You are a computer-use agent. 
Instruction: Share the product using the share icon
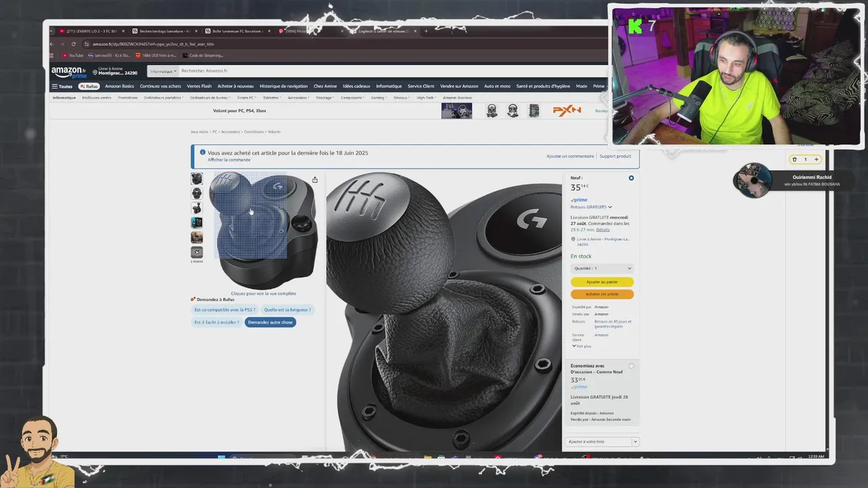pyautogui.click(x=315, y=180)
